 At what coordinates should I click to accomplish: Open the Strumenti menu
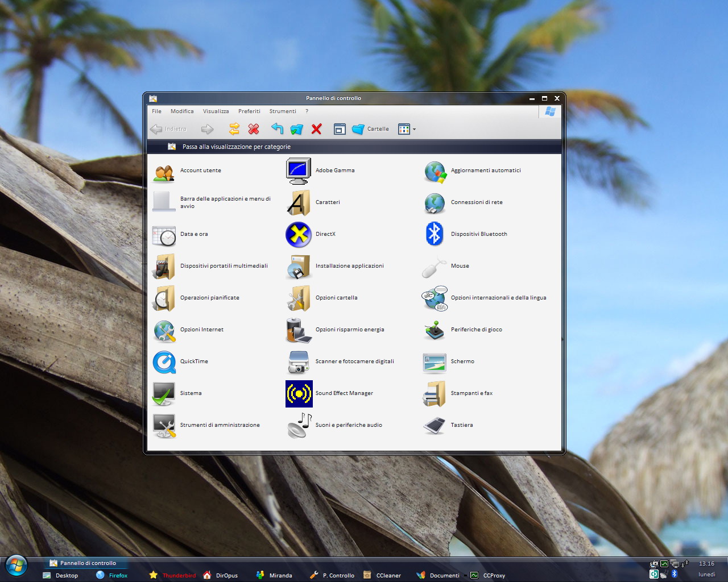283,111
